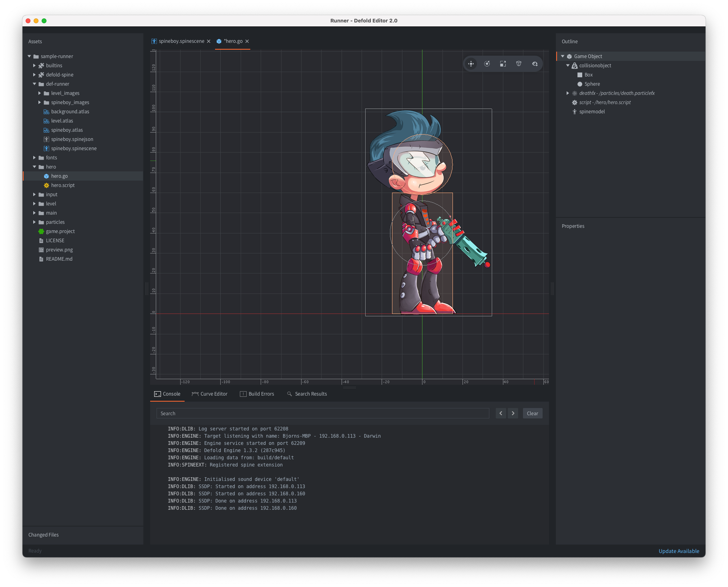Select the Scale tool in the scene toolbar
The width and height of the screenshot is (728, 587).
(503, 64)
